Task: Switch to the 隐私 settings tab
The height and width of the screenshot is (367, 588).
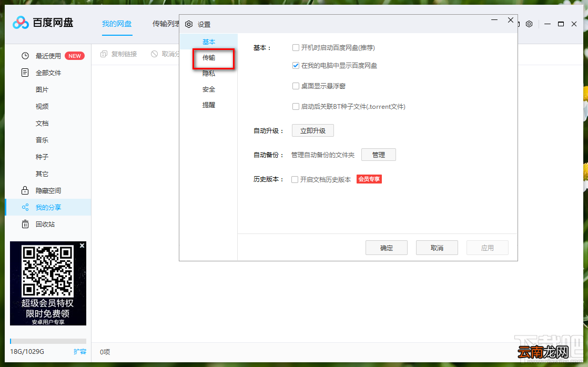Action: point(209,74)
